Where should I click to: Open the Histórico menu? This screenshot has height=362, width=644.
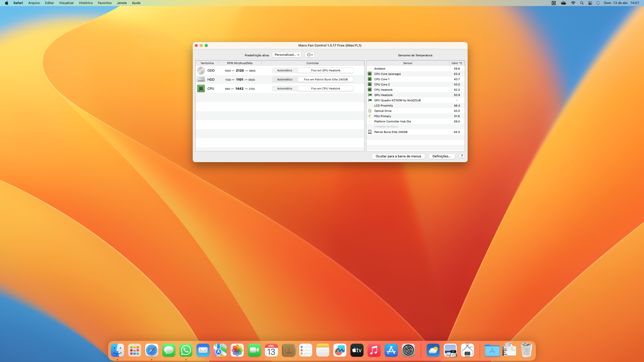86,3
